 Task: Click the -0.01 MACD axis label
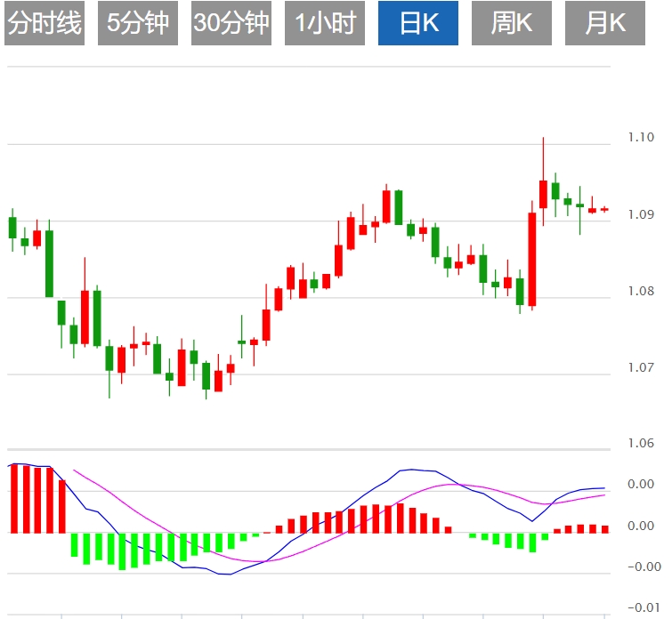click(640, 608)
